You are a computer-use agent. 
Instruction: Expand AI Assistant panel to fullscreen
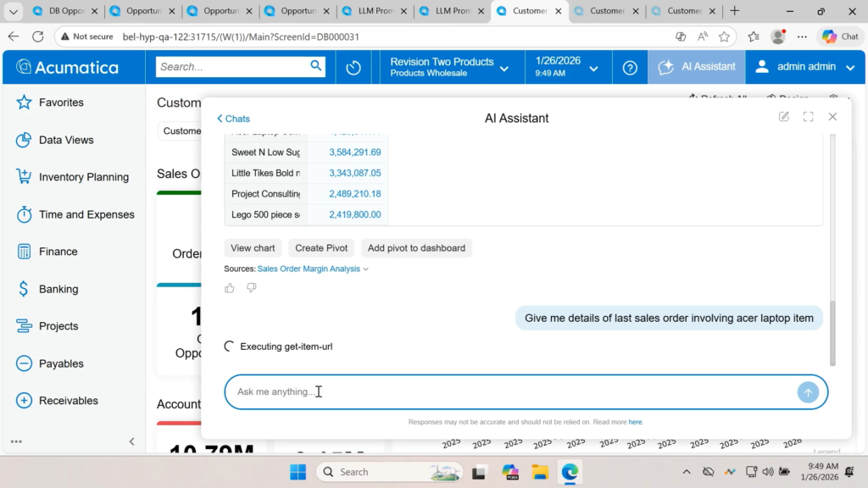click(808, 117)
